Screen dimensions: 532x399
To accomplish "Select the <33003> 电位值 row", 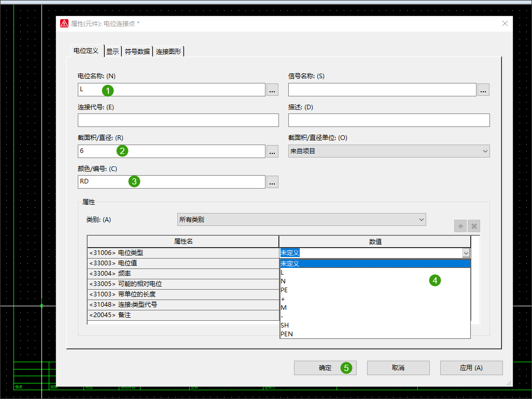I will coord(183,263).
